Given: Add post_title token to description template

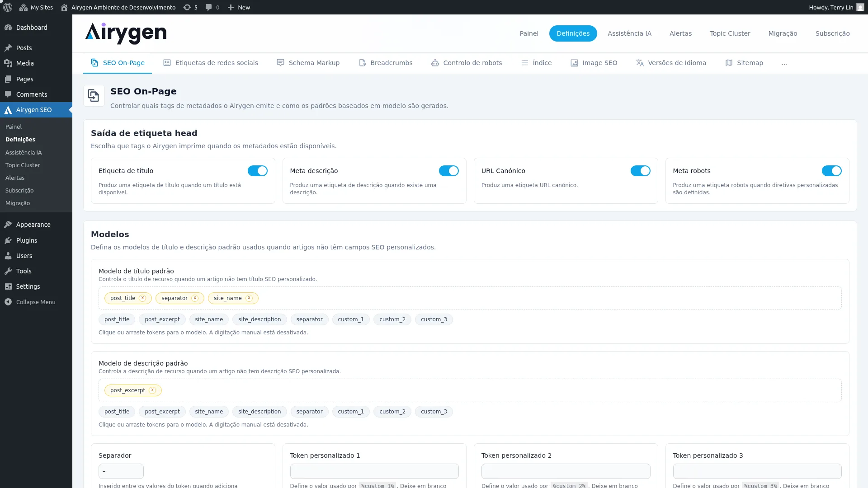Looking at the screenshot, I should 117,412.
